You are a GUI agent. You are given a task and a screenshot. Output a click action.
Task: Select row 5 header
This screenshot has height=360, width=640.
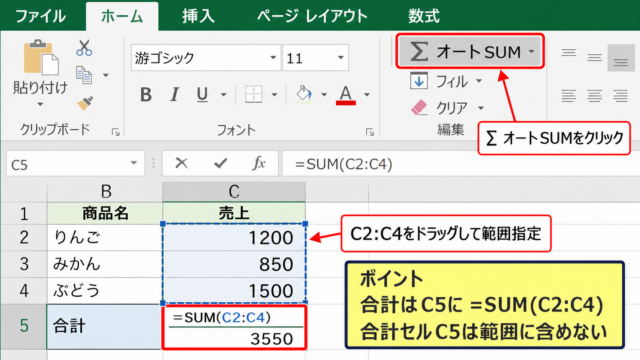point(24,326)
